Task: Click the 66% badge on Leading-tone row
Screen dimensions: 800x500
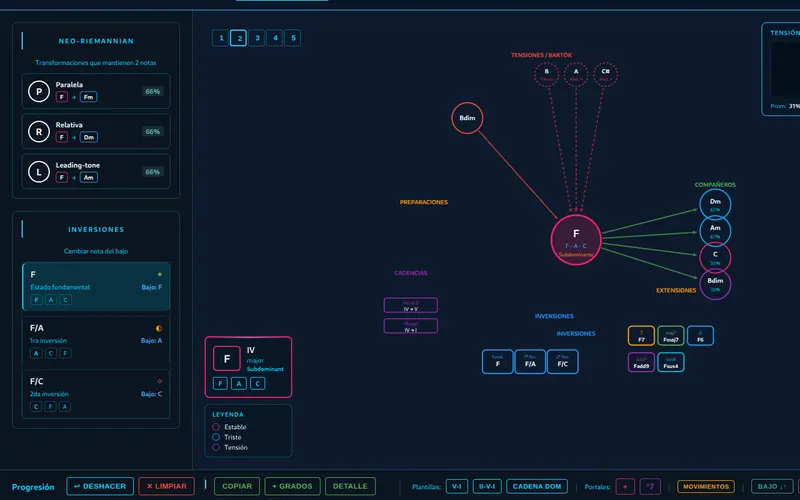Action: coord(153,172)
